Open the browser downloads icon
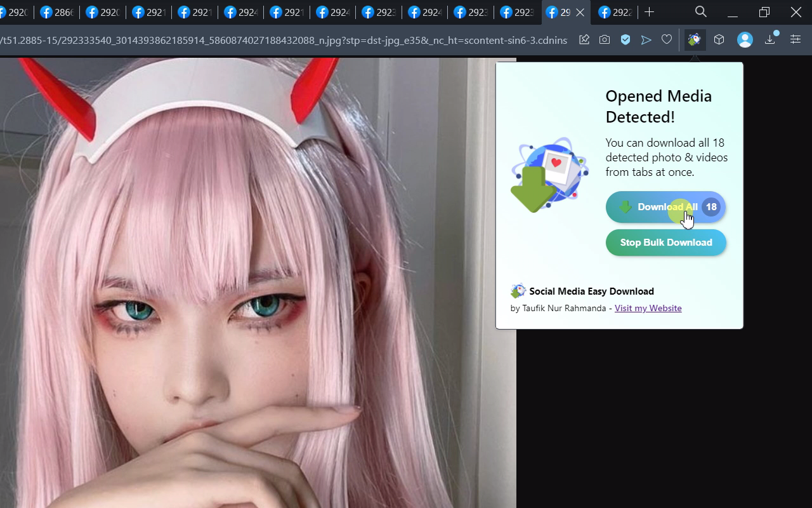 [x=769, y=39]
